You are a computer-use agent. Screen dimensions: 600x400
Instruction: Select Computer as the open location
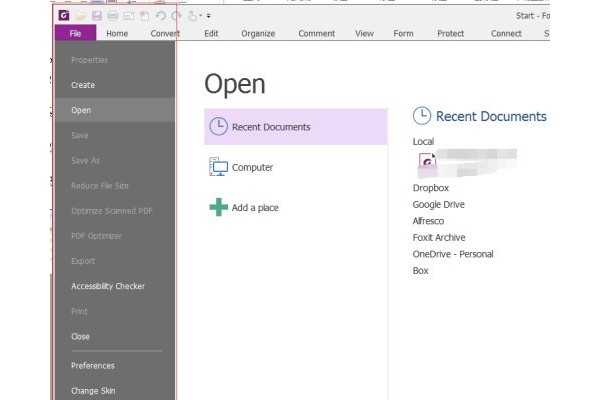coord(296,167)
